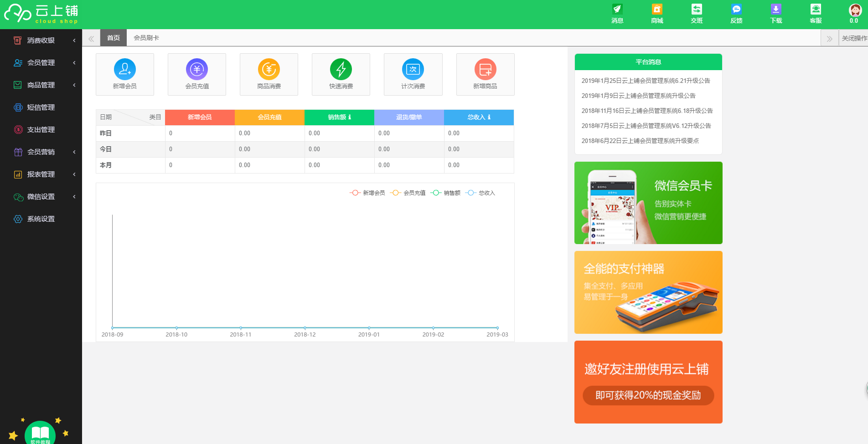
Task: Expand the 会员营销 menu chevron
Action: point(74,152)
